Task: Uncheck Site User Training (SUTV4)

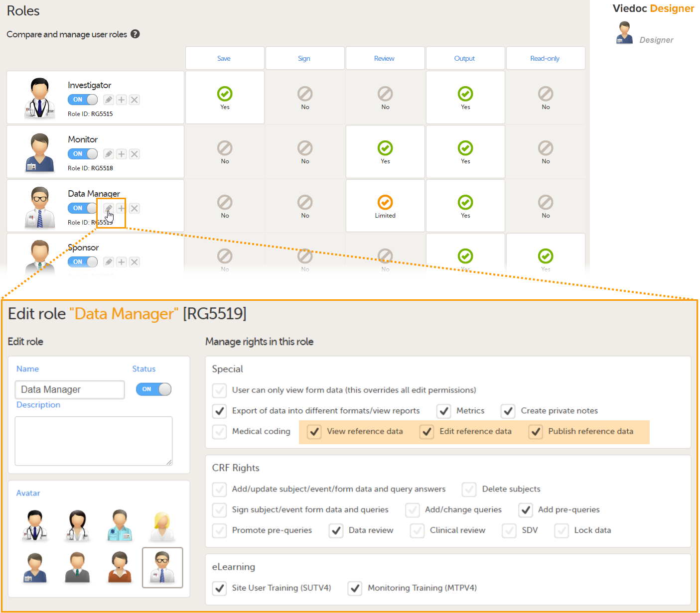Action: [x=219, y=588]
